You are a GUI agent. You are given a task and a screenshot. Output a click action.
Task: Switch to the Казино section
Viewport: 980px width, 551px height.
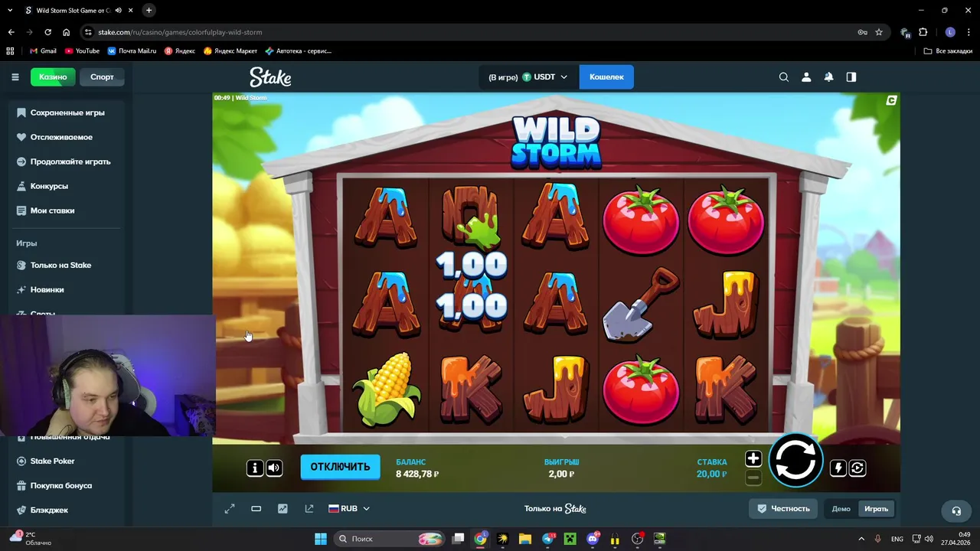click(53, 77)
